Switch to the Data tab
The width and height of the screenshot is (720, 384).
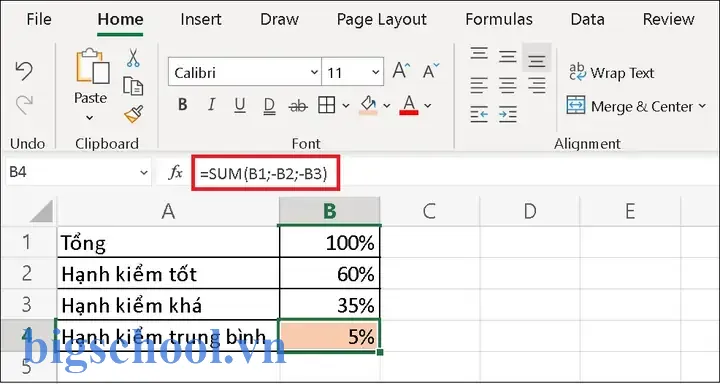tap(587, 19)
